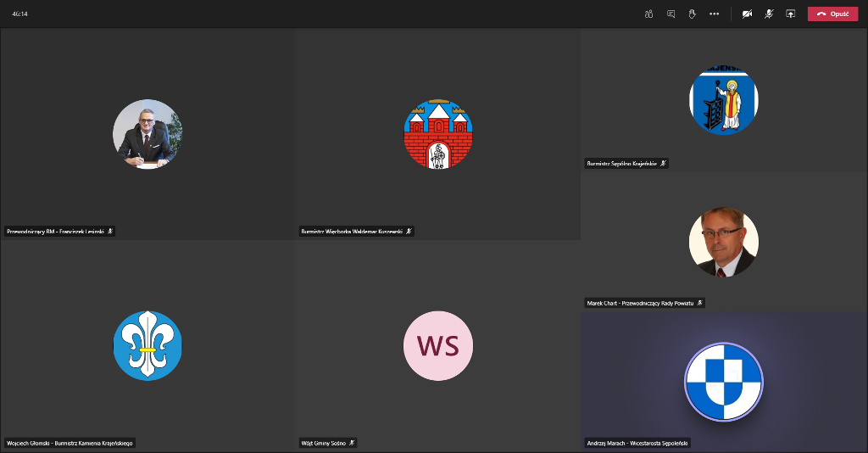Click the muted mic icon beside Wójt Gminy Sośno
Screen dimensions: 868x453
tap(352, 443)
